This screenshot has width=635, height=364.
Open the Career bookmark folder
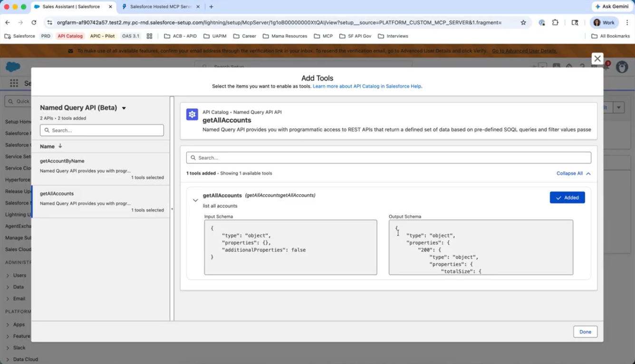pyautogui.click(x=244, y=36)
